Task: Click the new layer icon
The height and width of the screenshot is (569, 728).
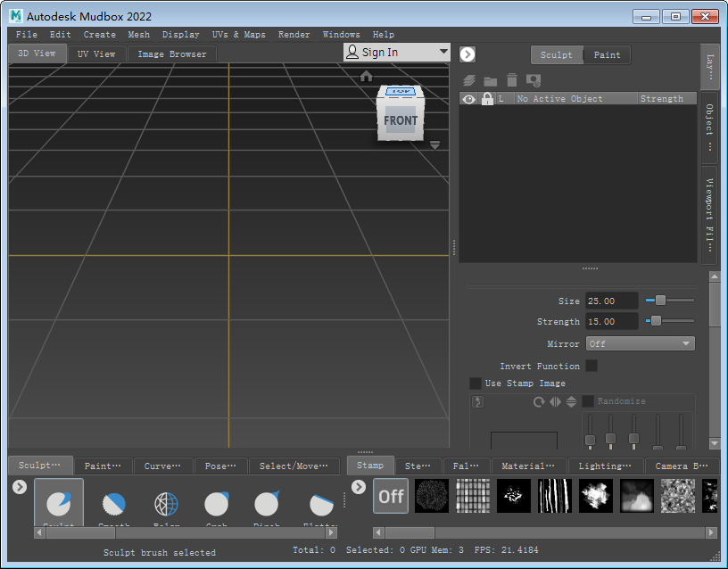Action: click(469, 80)
